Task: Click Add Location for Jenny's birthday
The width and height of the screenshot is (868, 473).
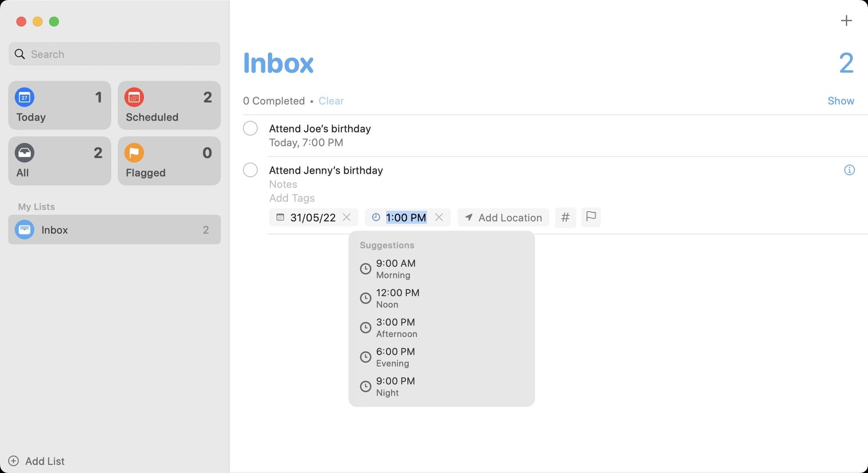Action: tap(503, 217)
